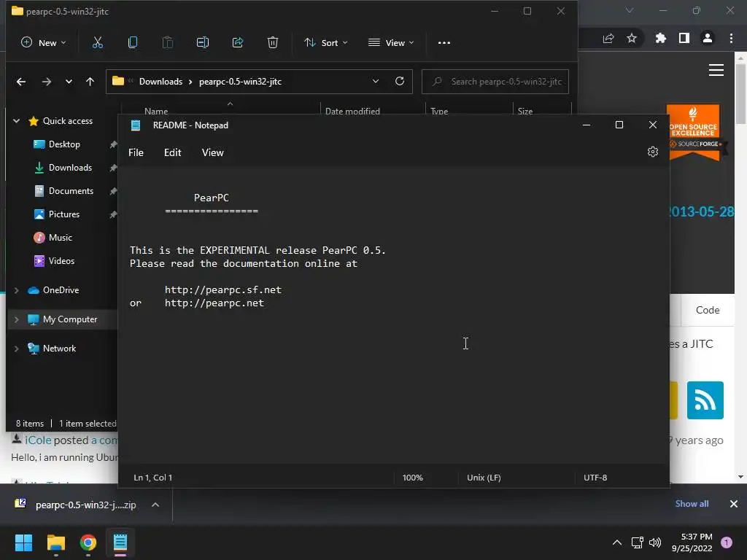
Task: Open Chrome from the taskbar
Action: [88, 542]
